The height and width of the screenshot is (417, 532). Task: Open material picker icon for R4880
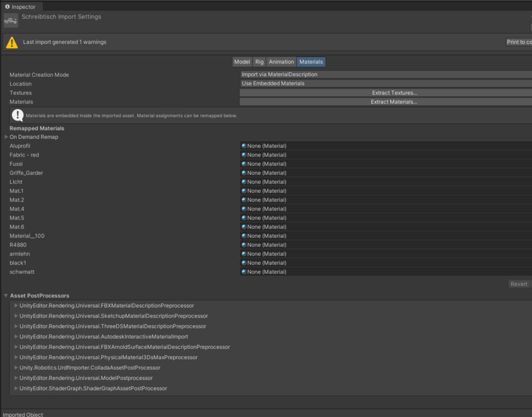[x=244, y=245]
